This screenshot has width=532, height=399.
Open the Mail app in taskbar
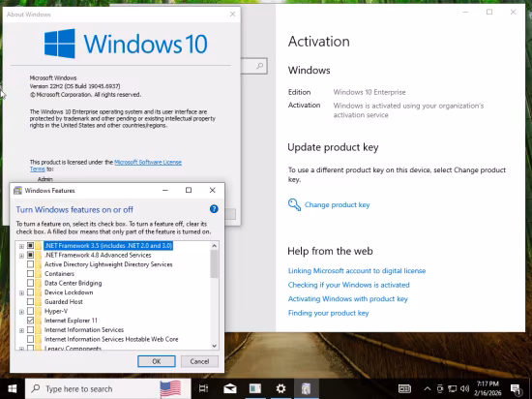229,388
